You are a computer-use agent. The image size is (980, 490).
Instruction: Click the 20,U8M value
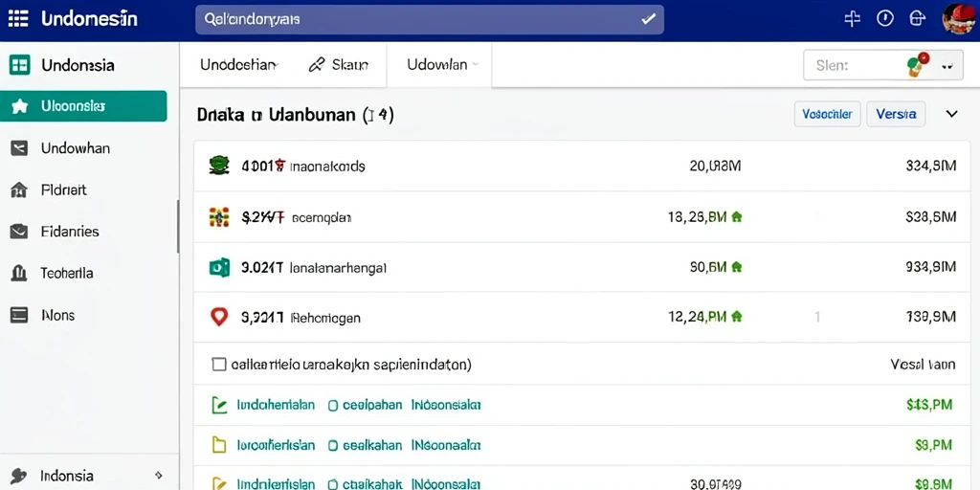click(x=715, y=167)
